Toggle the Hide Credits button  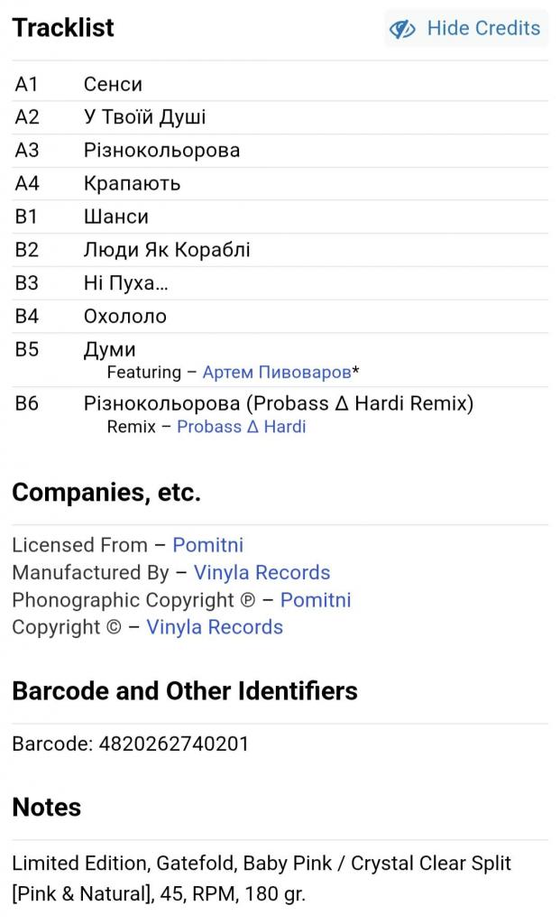coord(466,29)
